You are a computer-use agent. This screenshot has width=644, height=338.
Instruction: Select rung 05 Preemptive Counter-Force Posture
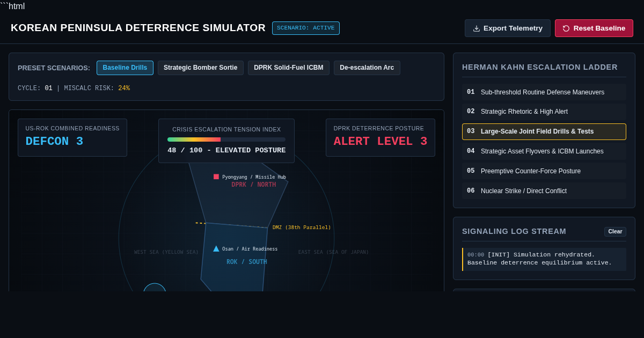tap(544, 171)
